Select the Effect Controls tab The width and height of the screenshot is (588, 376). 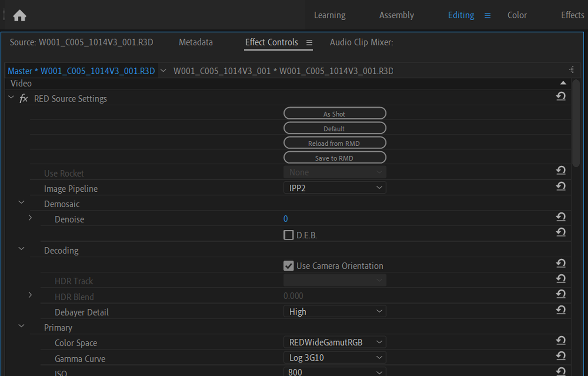(271, 42)
